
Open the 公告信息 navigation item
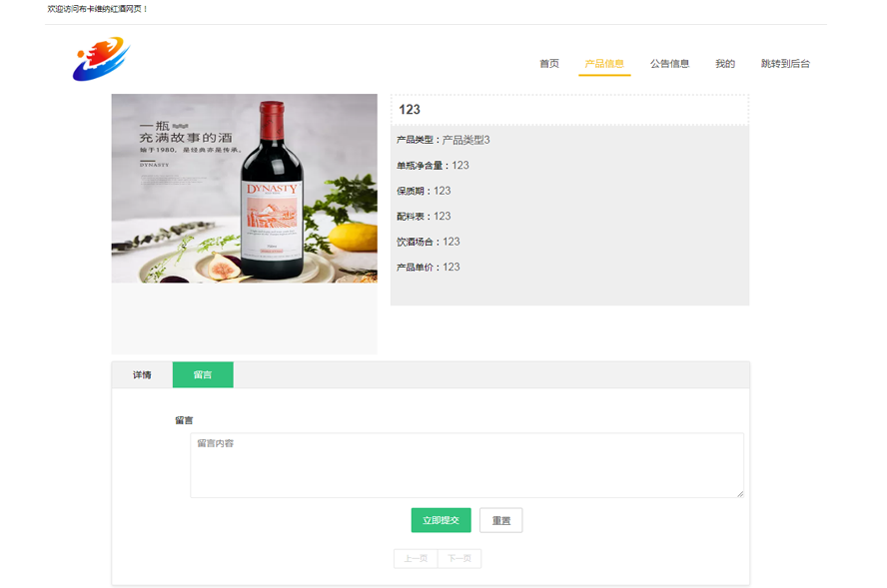[x=669, y=64]
